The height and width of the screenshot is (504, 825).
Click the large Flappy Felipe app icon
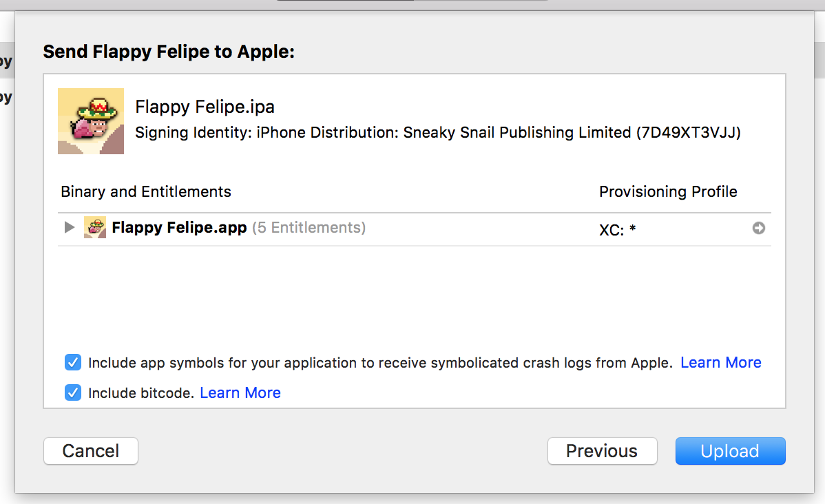click(91, 121)
